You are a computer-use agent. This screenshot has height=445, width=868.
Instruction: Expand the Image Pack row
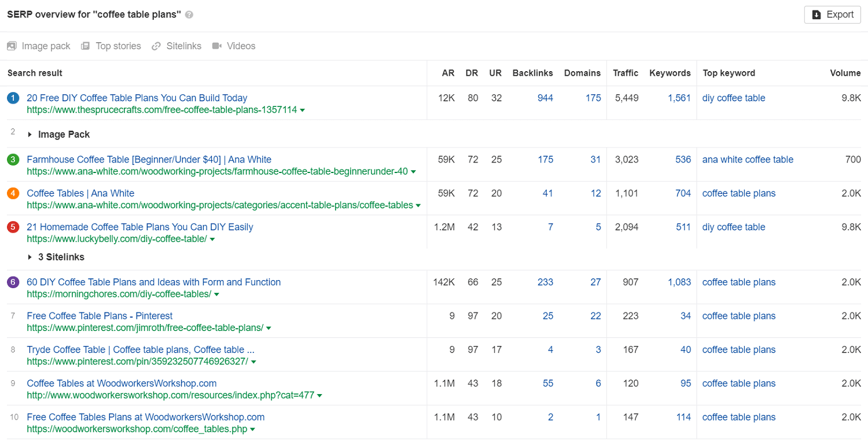tap(30, 134)
